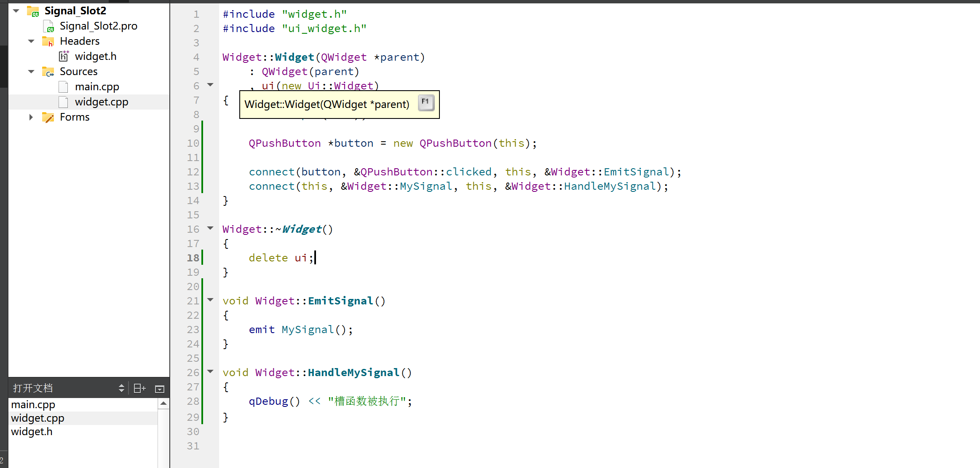Open main.cpp in the project tree

coord(97,87)
